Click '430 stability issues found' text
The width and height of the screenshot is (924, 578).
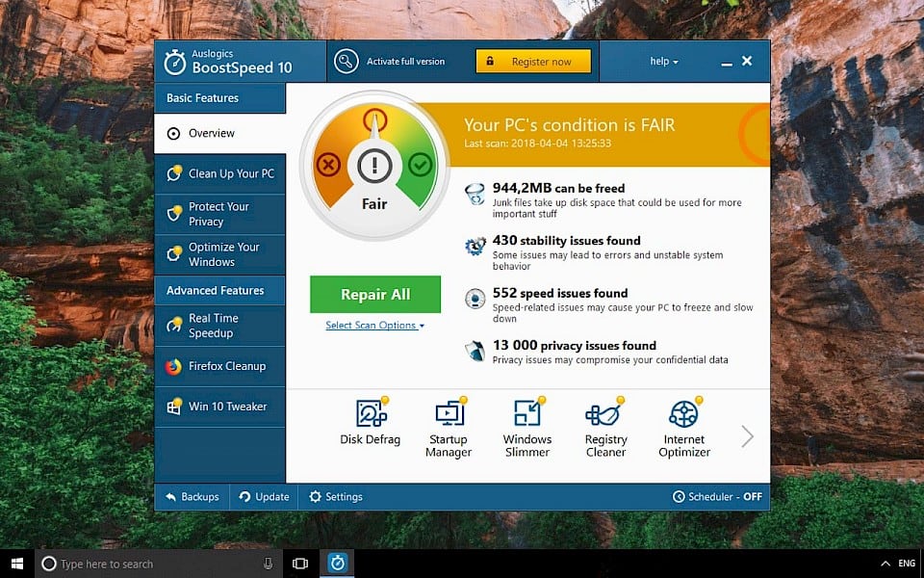tap(566, 241)
